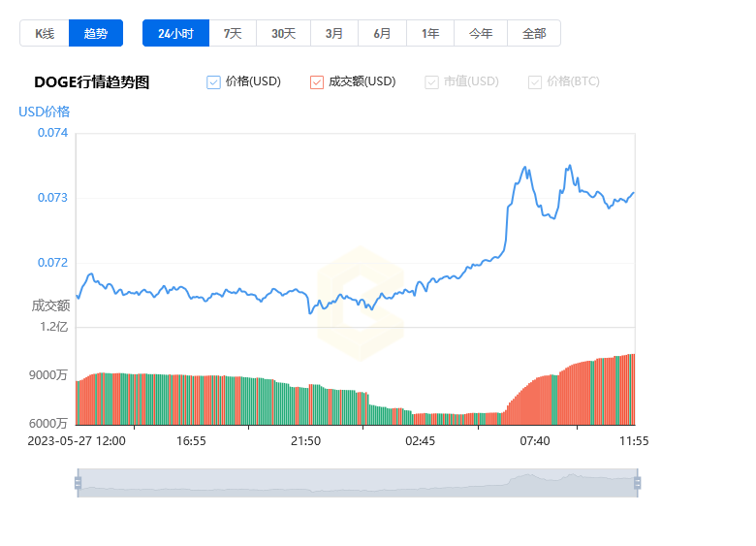Viewport: 756px width, 546px height.
Task: Pick the 6月 time range
Action: tap(382, 33)
